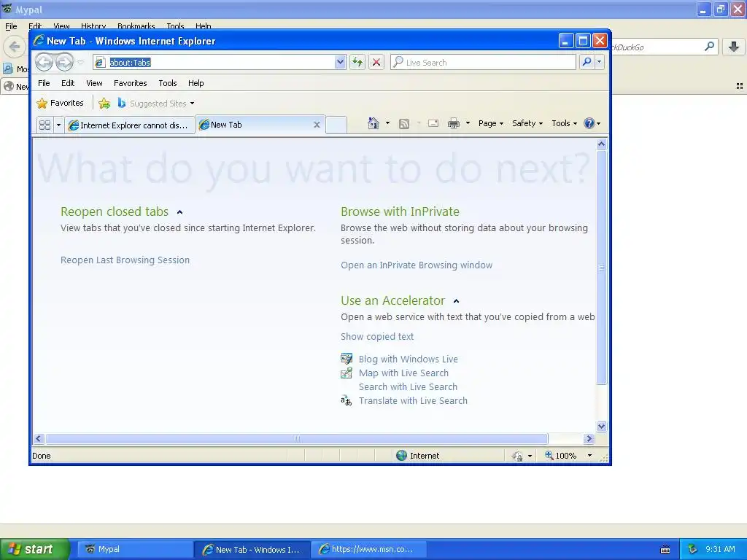Open the IE Favorites menu
747x560 pixels.
click(130, 83)
